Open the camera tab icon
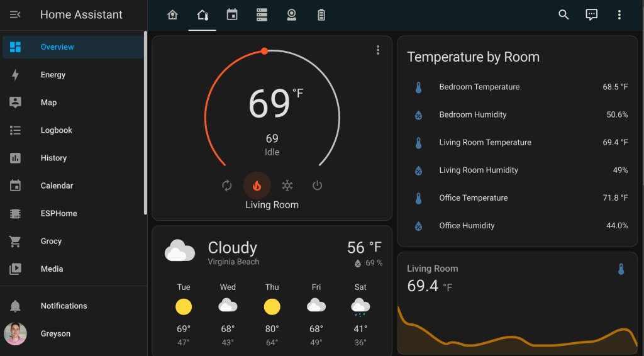 (x=291, y=14)
